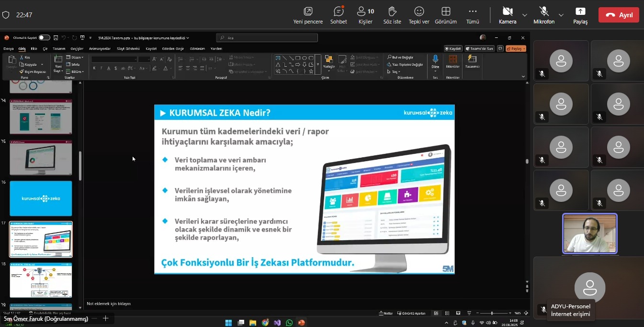Unmute the Mikrofon
Viewport: 644px width, 327px height.
544,15
